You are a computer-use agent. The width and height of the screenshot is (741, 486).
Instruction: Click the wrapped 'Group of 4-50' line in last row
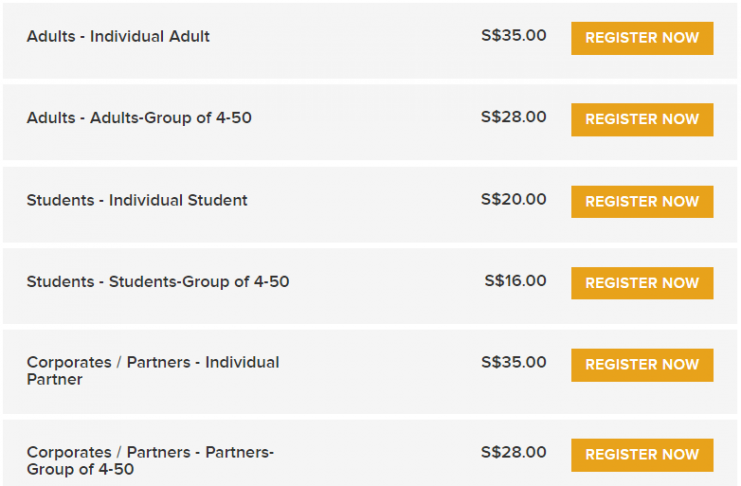(x=80, y=469)
